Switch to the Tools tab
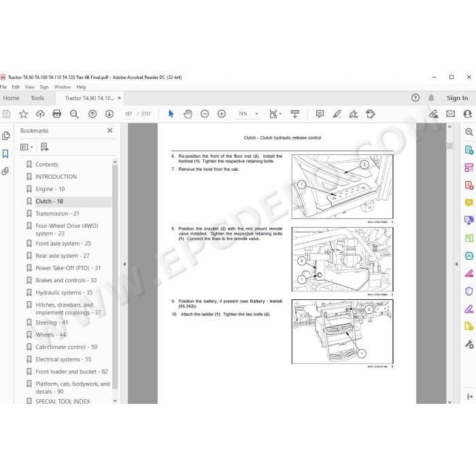Viewport: 476px width, 476px height. 37,98
